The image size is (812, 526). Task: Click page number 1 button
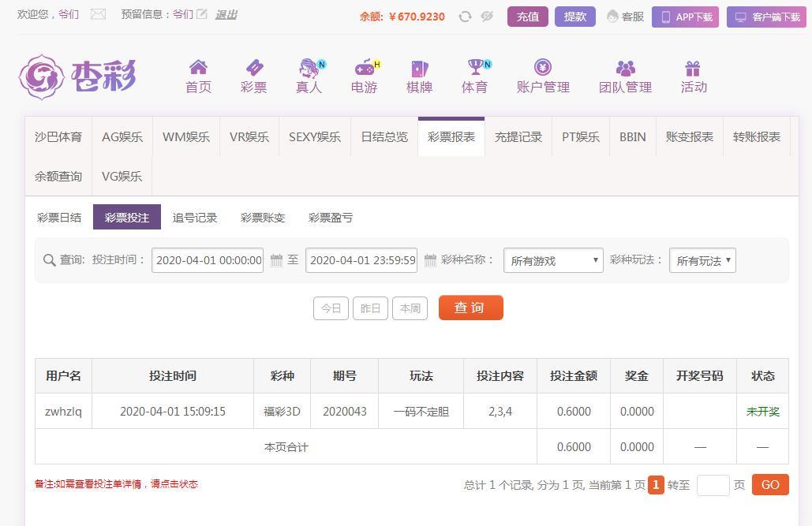[x=656, y=484]
